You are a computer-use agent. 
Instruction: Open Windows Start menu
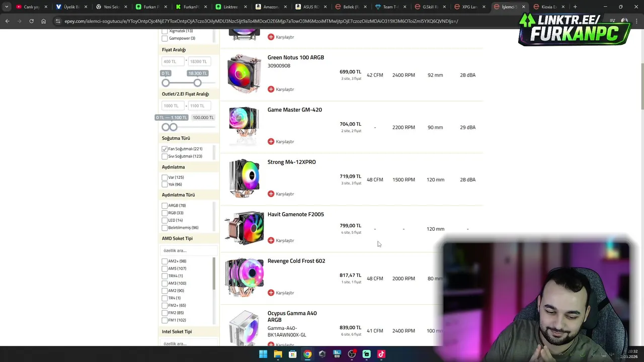coord(263,354)
